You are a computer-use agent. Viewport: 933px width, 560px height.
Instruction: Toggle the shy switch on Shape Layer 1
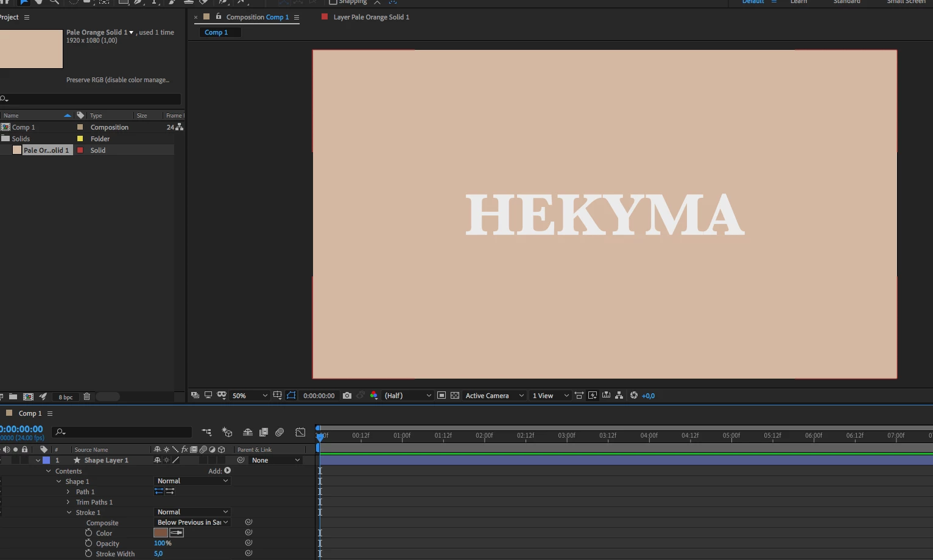(x=157, y=460)
